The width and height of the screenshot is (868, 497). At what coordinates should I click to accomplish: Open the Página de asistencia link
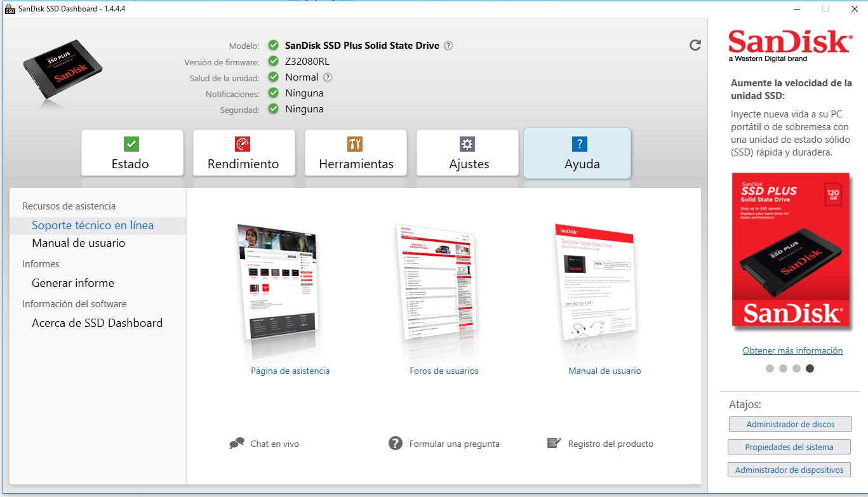click(290, 371)
